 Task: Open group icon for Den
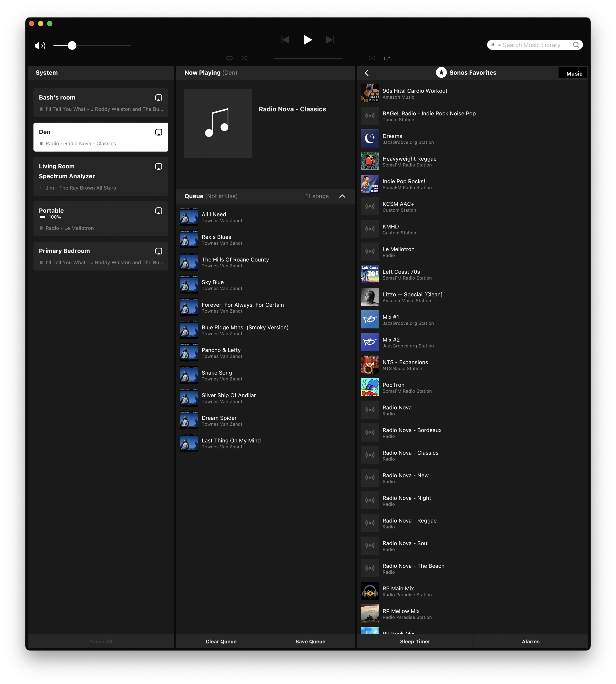click(158, 132)
